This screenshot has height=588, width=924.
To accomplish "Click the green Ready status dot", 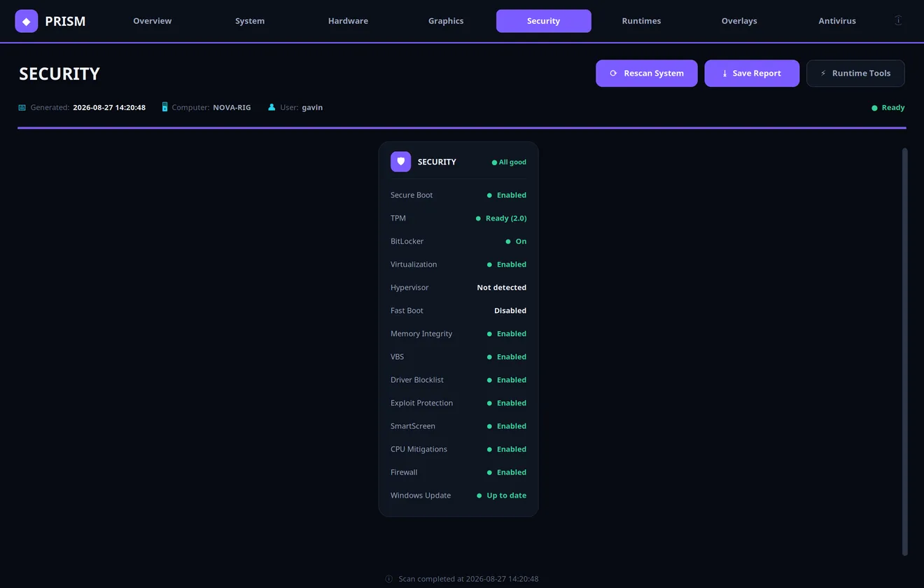I will pyautogui.click(x=874, y=108).
